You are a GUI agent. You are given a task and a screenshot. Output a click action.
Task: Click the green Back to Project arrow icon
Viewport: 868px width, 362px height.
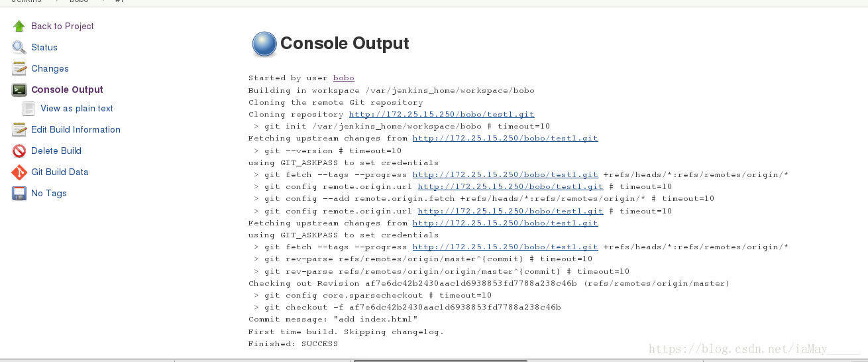click(19, 26)
